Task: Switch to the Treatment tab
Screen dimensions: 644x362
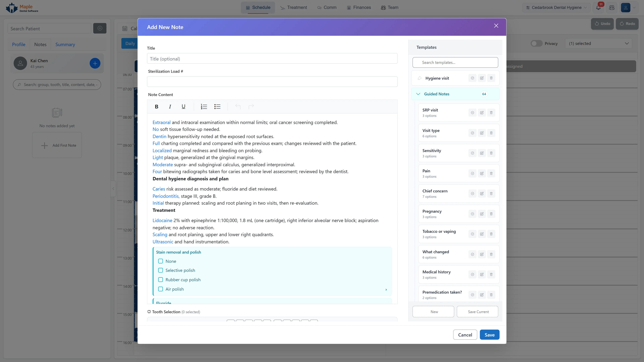Action: tap(293, 8)
